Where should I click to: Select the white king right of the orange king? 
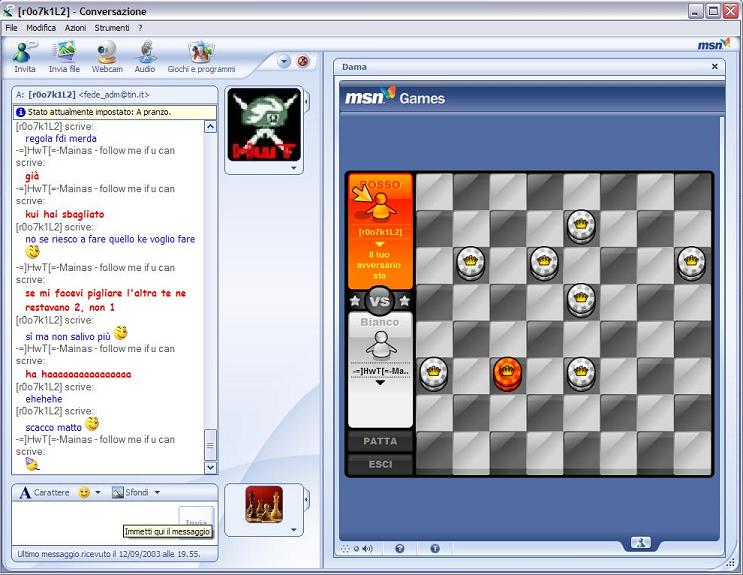coord(581,374)
